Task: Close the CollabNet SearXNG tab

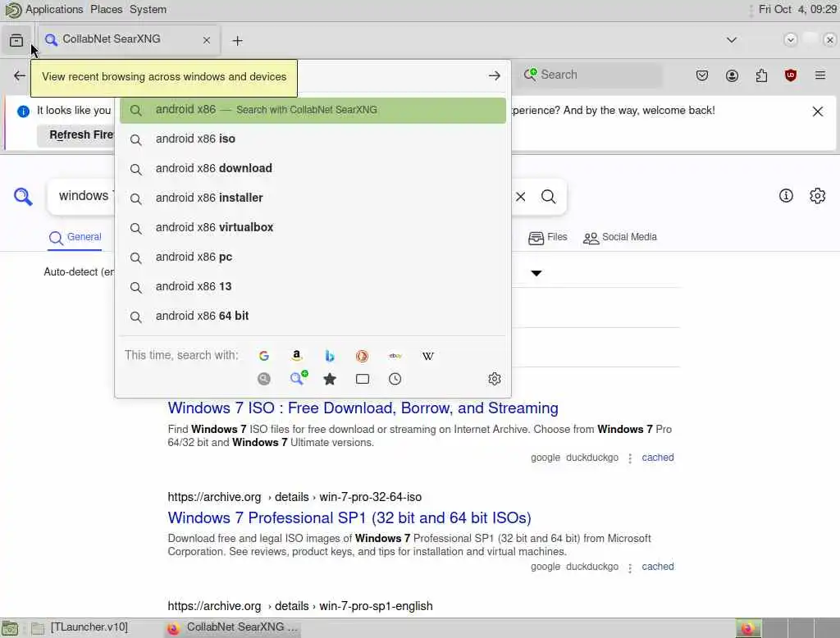Action: coord(206,40)
